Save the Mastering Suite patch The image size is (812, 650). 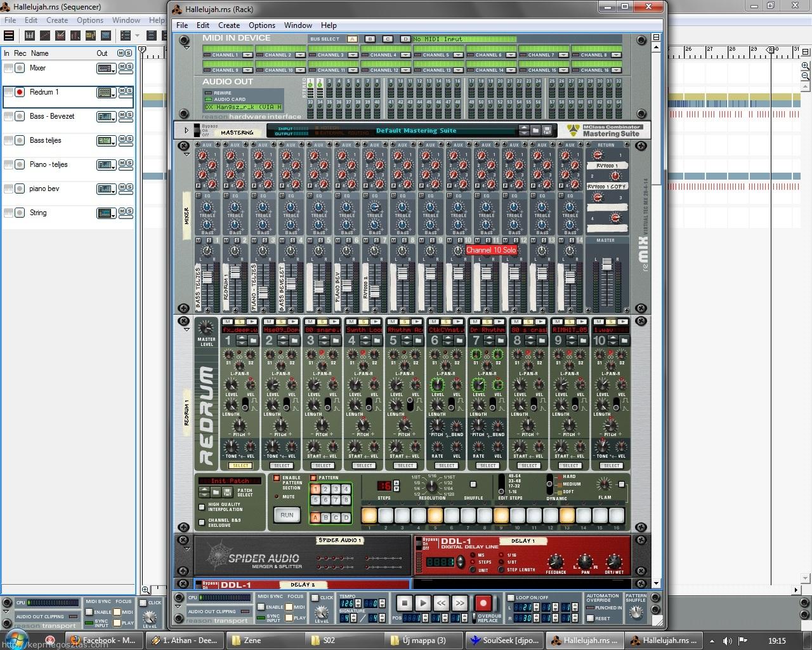click(x=546, y=131)
